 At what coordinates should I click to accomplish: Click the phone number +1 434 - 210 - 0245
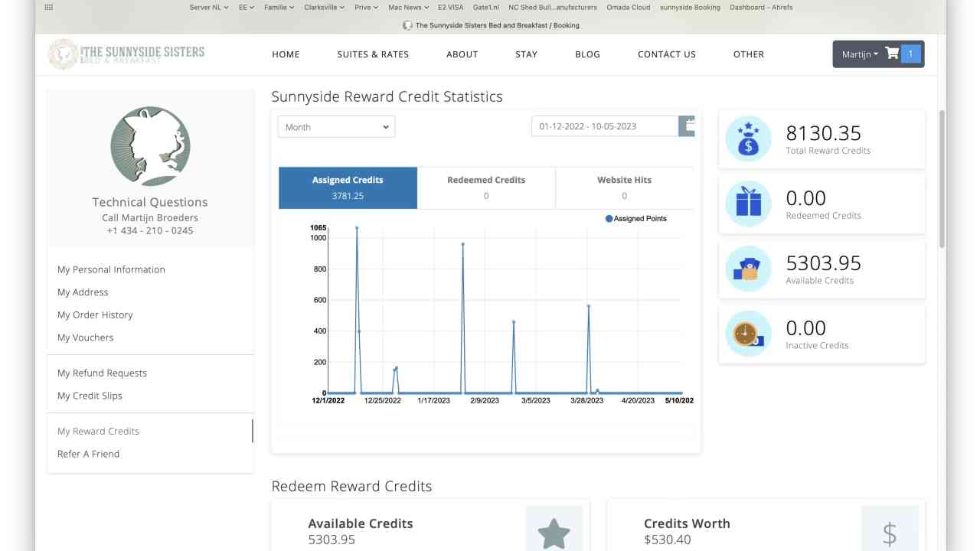[x=150, y=230]
